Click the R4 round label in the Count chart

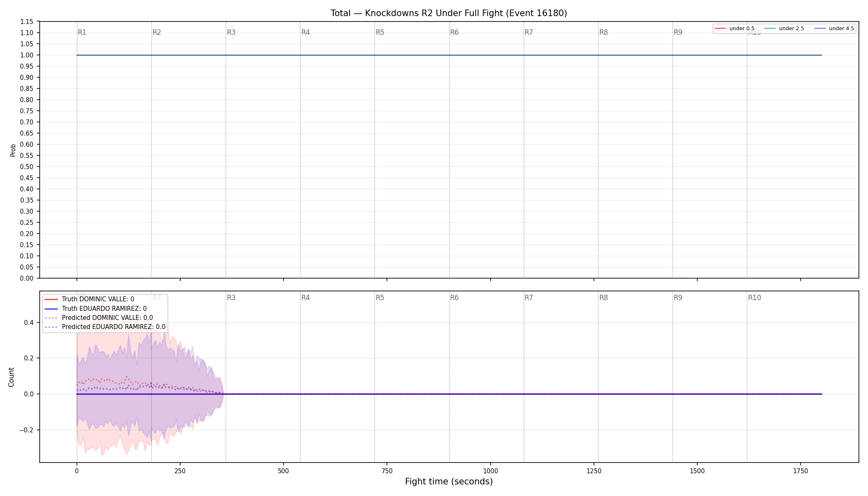coord(305,298)
